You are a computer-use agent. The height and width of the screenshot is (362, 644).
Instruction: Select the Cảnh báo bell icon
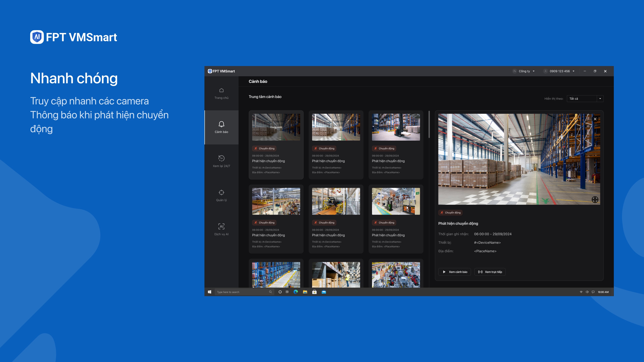(x=221, y=124)
